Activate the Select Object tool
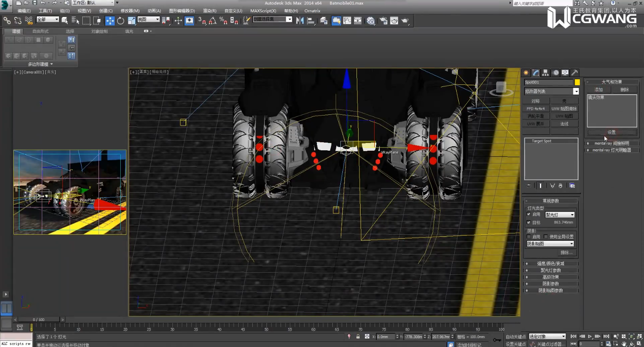Viewport: 644px width, 347px height. (65, 20)
